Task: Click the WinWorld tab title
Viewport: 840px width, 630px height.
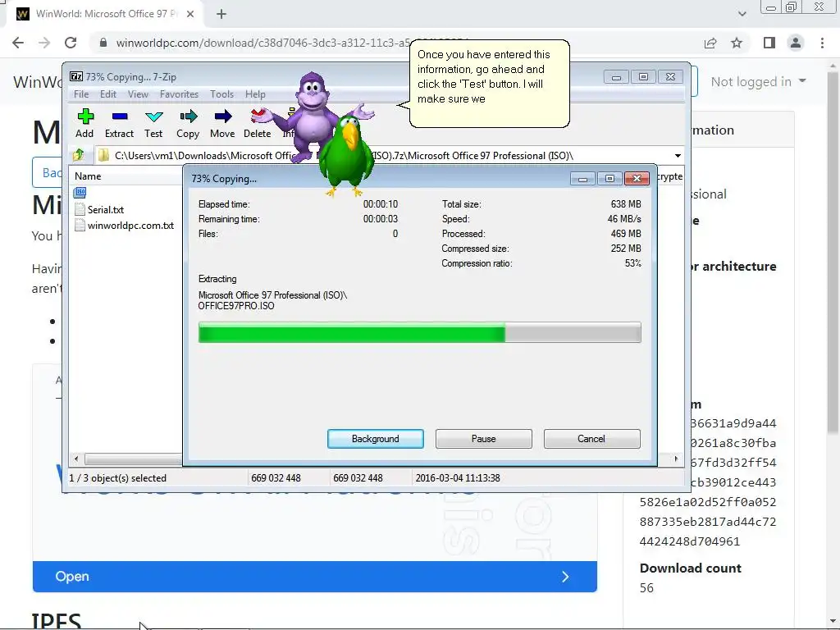Action: 107,14
